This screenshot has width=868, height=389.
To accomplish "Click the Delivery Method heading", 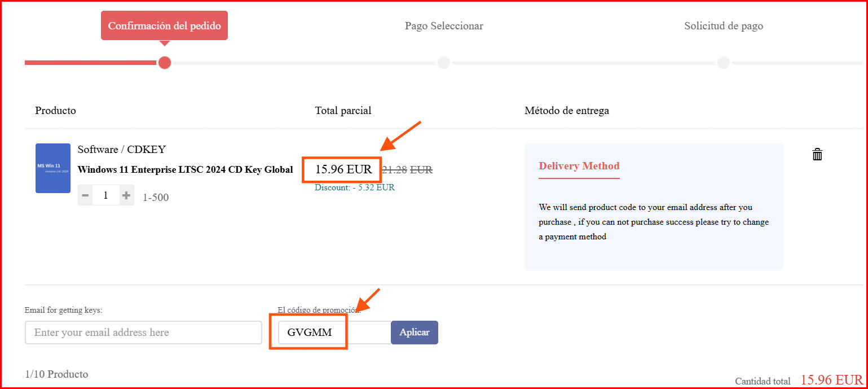I will tap(579, 166).
